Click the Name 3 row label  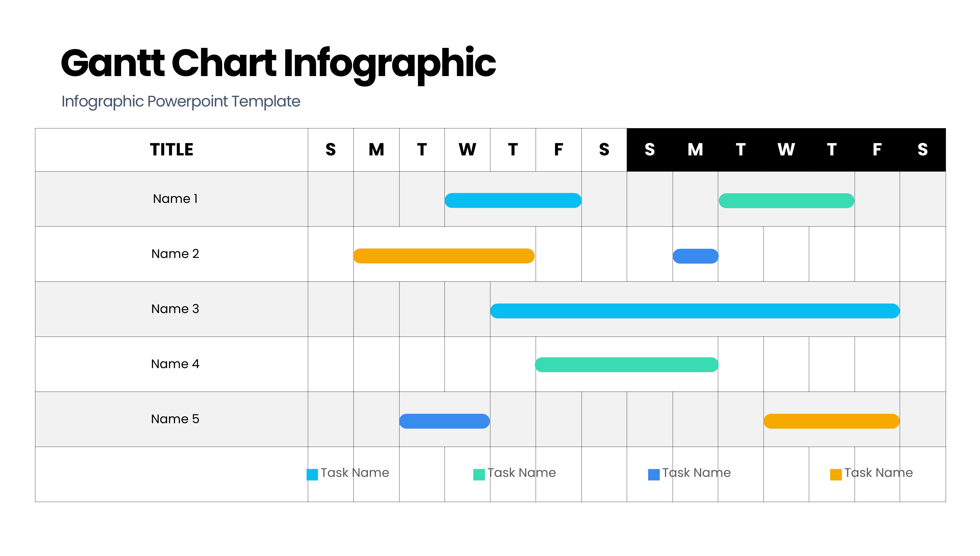pos(175,309)
